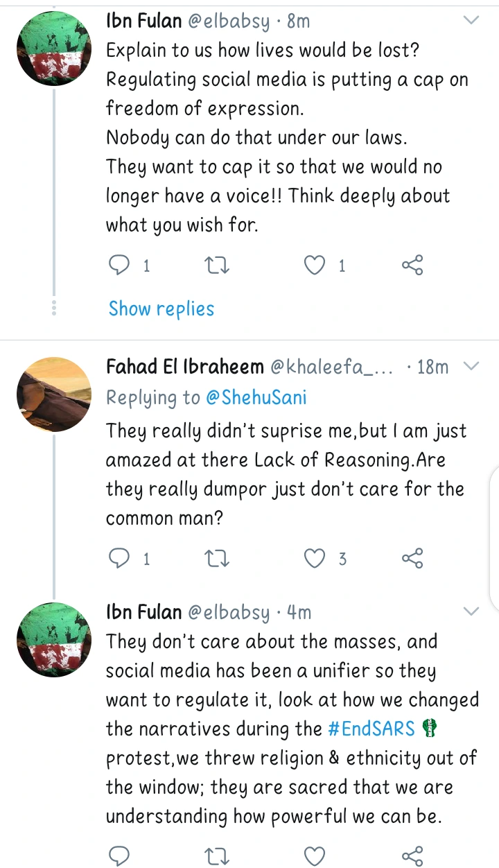Open Fahad El Ibraheem's profile picture

coord(53,392)
